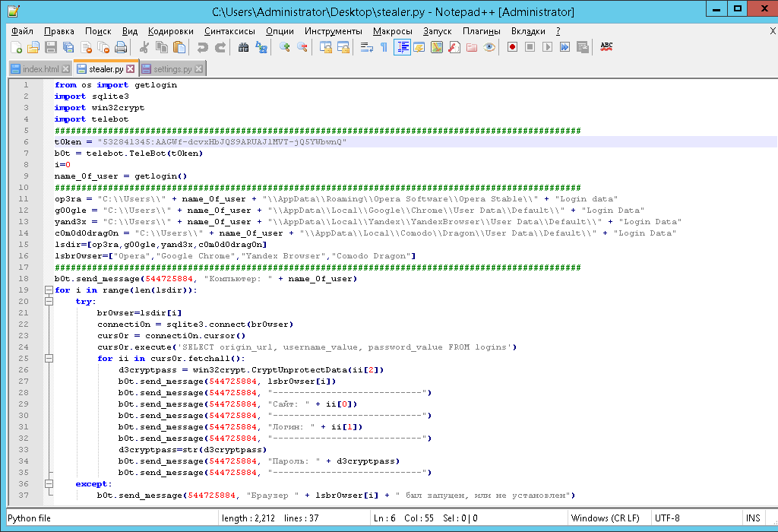Close the settings.py tab
Screen dimensions: 778x532
(198, 69)
